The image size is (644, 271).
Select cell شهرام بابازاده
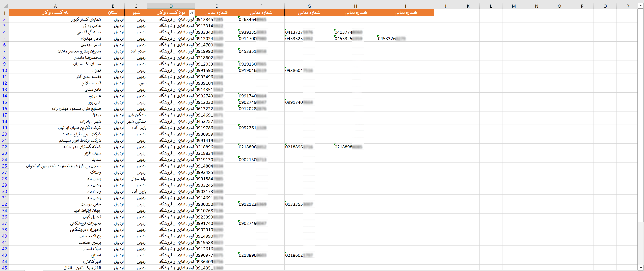tap(55, 122)
